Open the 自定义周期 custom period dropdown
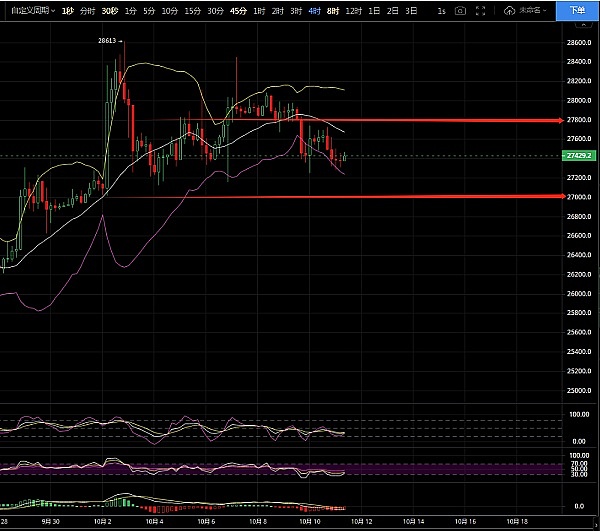600x531 pixels. [27, 10]
